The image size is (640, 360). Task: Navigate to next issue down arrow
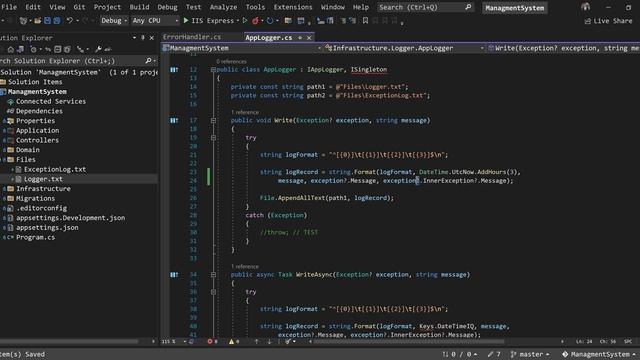point(269,342)
